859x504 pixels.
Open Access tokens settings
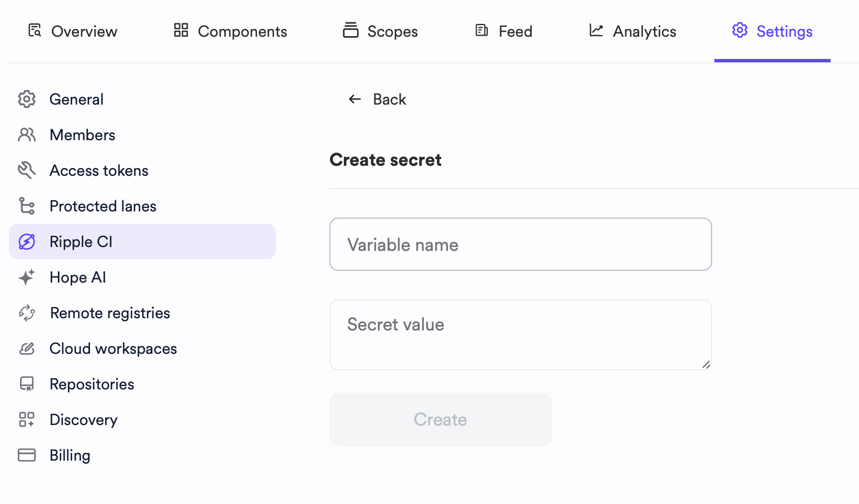[142, 170]
